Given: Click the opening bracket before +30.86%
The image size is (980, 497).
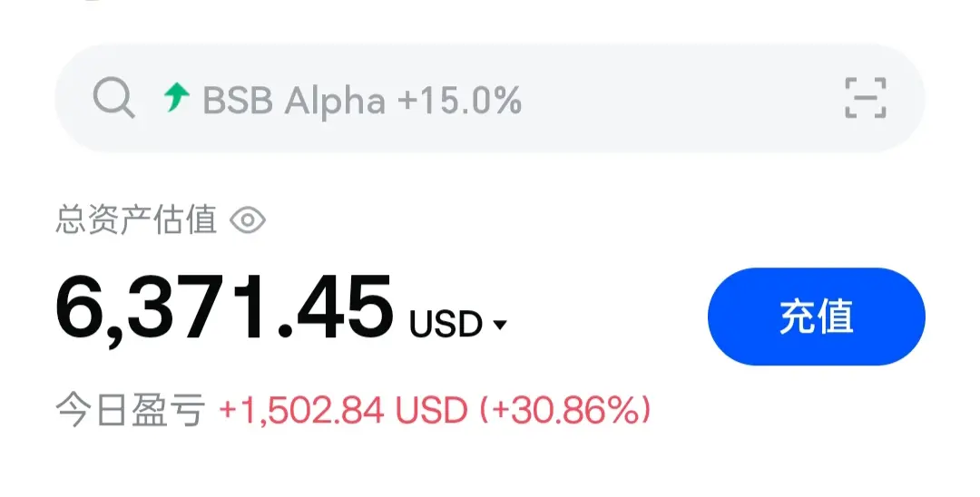Looking at the screenshot, I should 485,411.
